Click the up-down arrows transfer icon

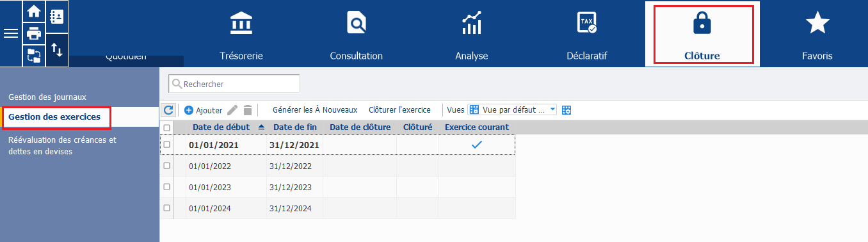click(x=56, y=50)
